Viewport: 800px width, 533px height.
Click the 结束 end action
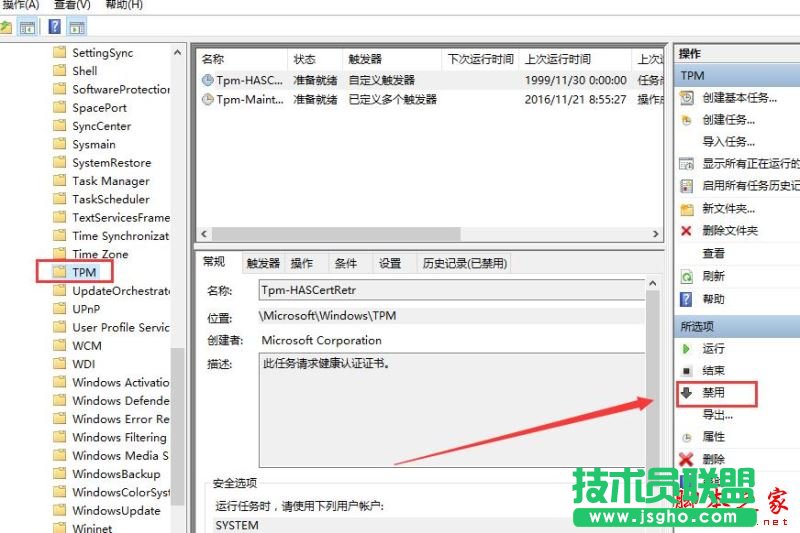[x=713, y=371]
